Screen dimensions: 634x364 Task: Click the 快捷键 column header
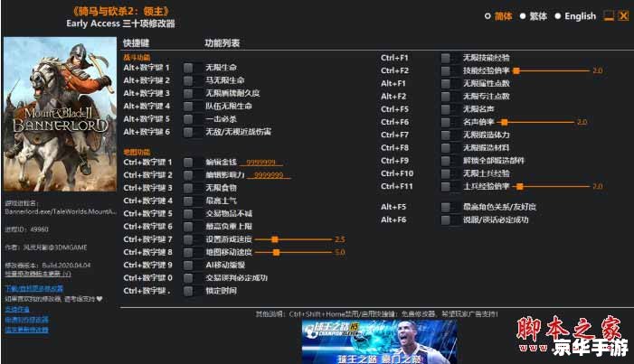[x=137, y=43]
